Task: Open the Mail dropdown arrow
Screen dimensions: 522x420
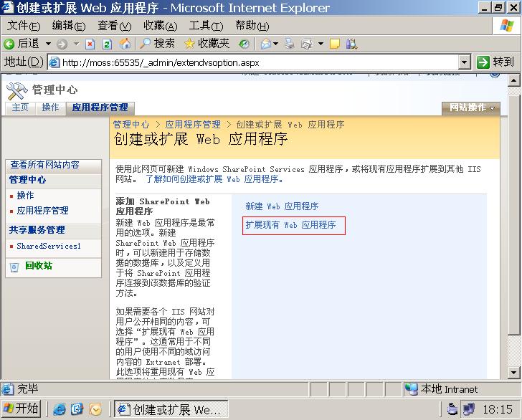Action: 275,44
